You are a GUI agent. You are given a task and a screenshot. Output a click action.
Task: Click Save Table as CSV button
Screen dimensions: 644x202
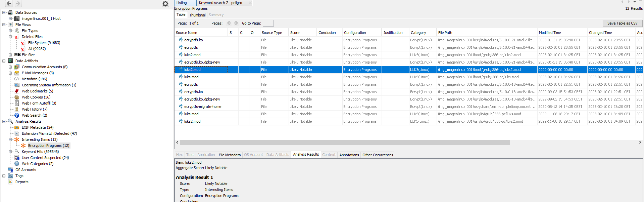point(622,23)
